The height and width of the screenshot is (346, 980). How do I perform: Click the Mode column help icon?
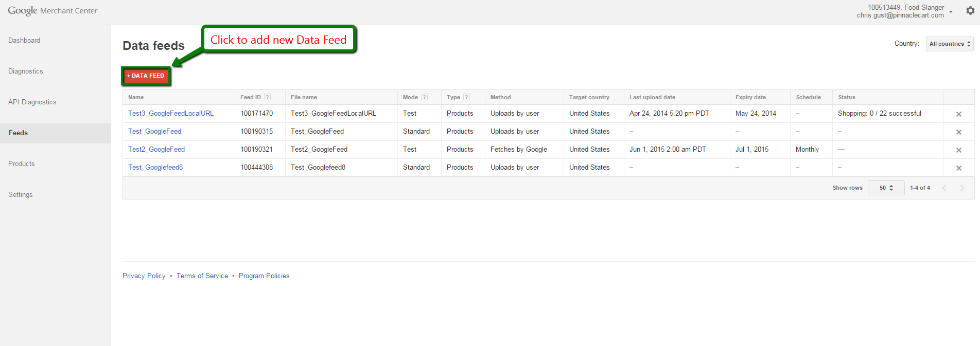(424, 97)
